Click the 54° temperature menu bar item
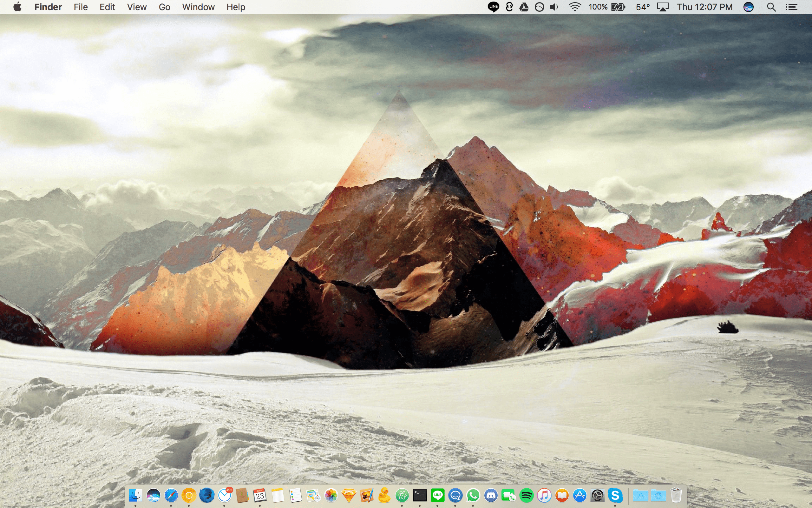Screen dimensions: 812x508 (x=643, y=7)
